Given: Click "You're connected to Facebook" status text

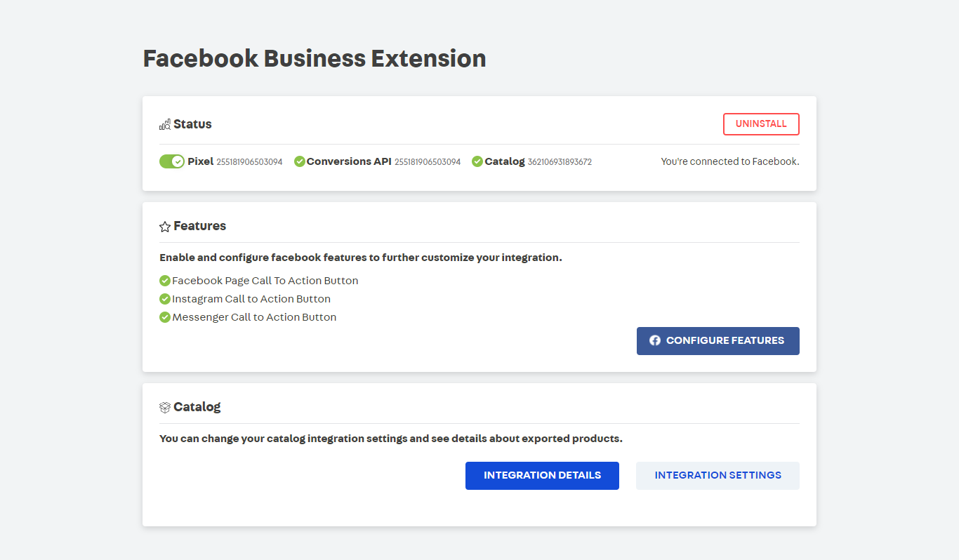Looking at the screenshot, I should 729,161.
